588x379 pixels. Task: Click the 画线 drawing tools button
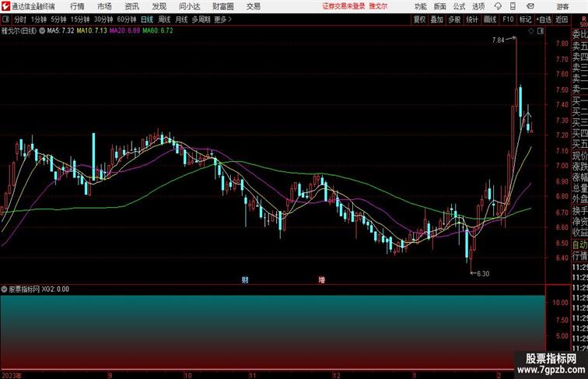(x=490, y=19)
